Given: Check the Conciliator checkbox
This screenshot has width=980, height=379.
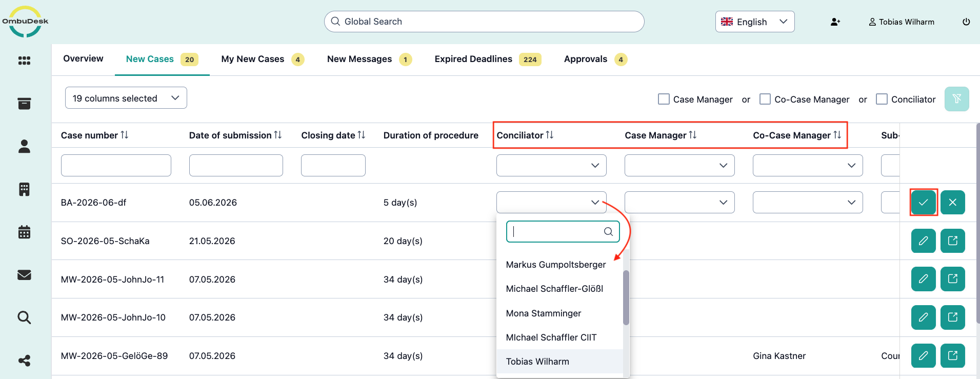Looking at the screenshot, I should (x=882, y=99).
